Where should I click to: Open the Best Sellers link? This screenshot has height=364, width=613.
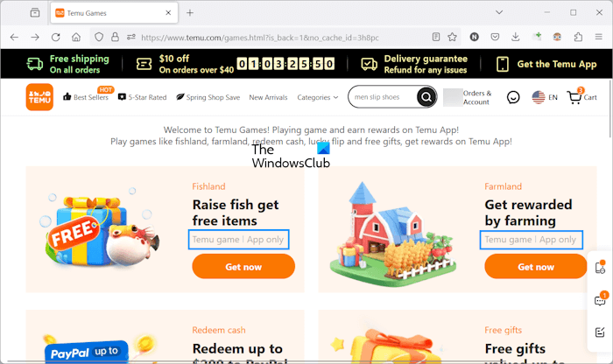[86, 97]
